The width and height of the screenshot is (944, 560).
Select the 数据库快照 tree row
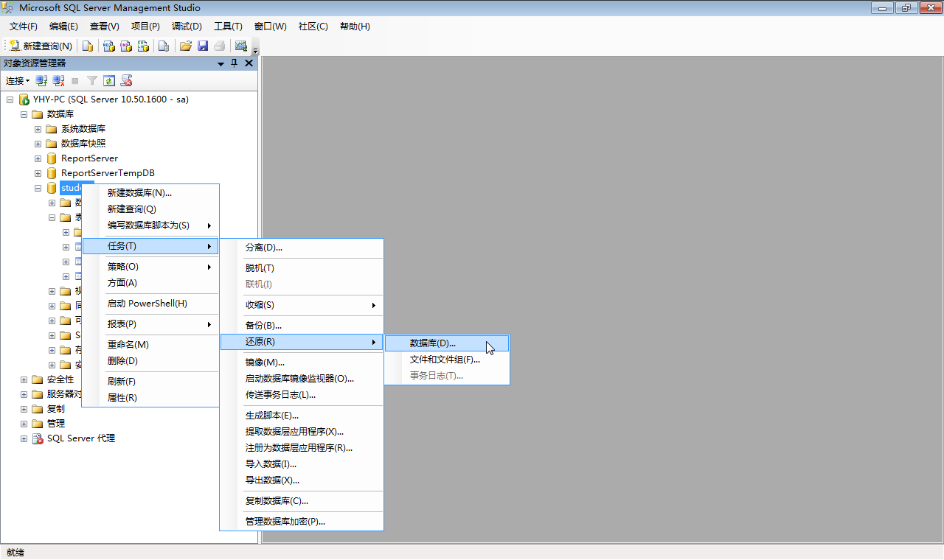click(x=83, y=144)
